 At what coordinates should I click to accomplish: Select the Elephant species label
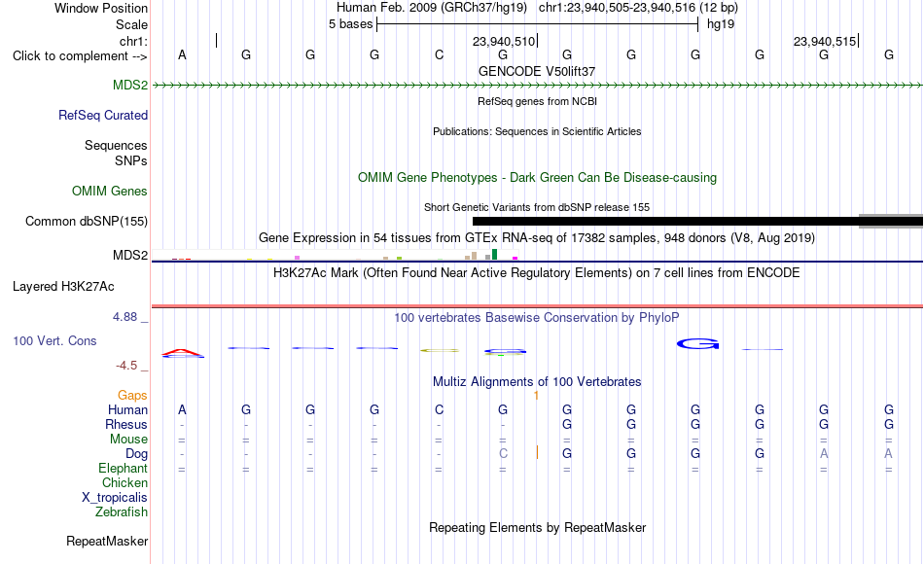click(123, 468)
